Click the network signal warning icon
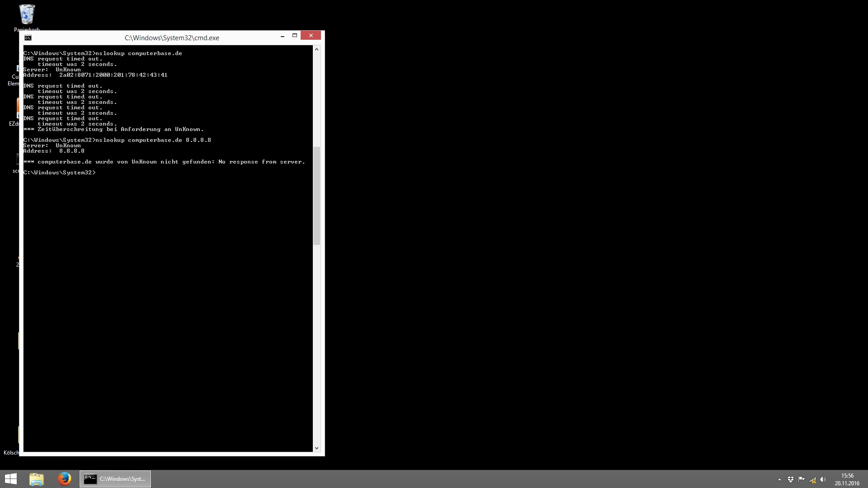 tap(812, 479)
